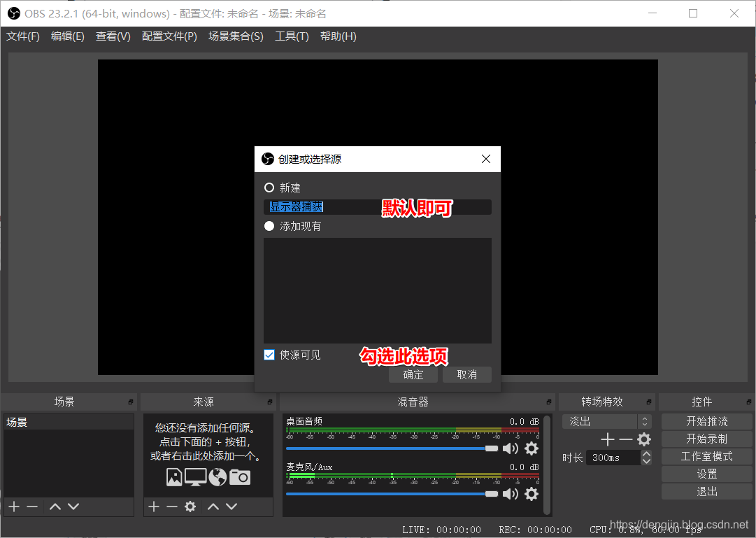Undock the 混音器 panel with its float icon
This screenshot has height=538, width=756.
click(549, 402)
